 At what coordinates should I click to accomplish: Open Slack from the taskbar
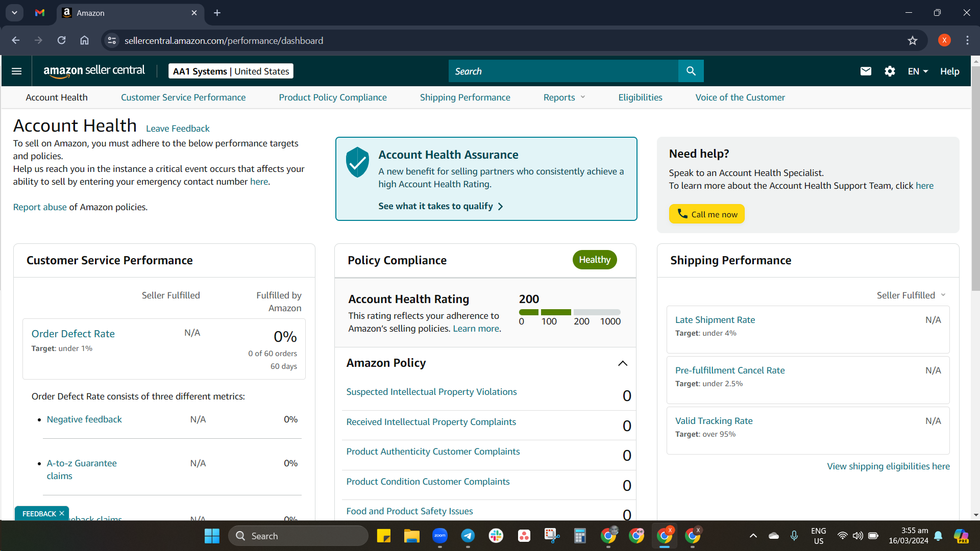(x=496, y=536)
